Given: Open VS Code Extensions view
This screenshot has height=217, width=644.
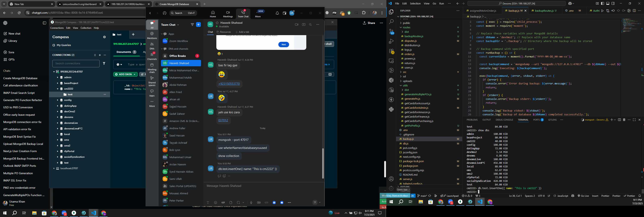Looking at the screenshot, I should click(391, 51).
